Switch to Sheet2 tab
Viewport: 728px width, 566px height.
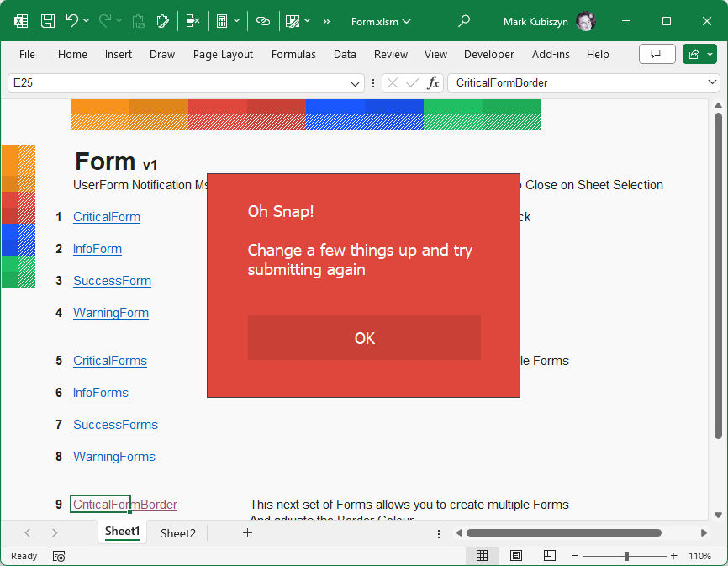coord(178,533)
